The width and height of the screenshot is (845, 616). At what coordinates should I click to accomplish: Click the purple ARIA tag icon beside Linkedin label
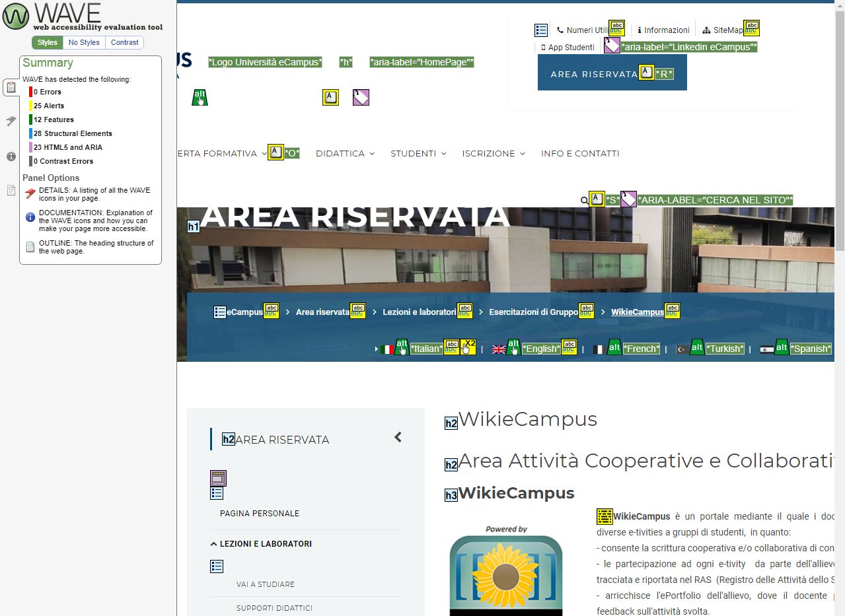coord(612,46)
